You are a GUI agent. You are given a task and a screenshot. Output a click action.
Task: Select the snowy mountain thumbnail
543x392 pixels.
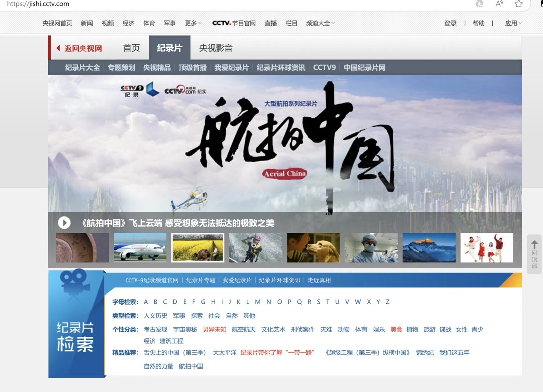pyautogui.click(x=429, y=247)
